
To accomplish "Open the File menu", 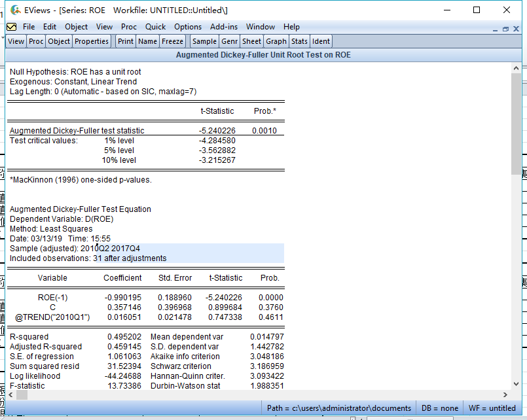I will (x=29, y=27).
